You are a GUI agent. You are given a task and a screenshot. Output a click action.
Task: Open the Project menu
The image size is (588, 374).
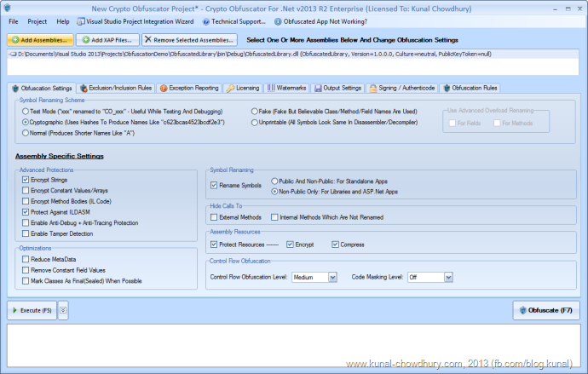tap(37, 22)
